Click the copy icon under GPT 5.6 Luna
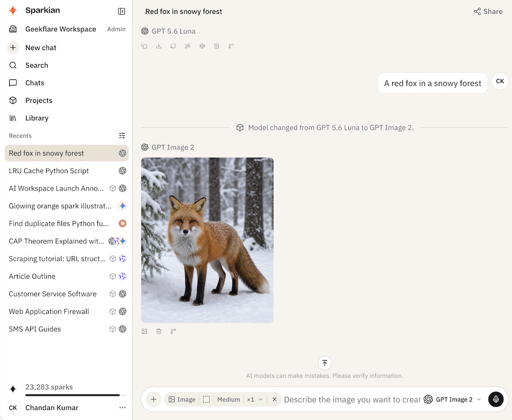Screen dimensions: 512x420 [144, 46]
